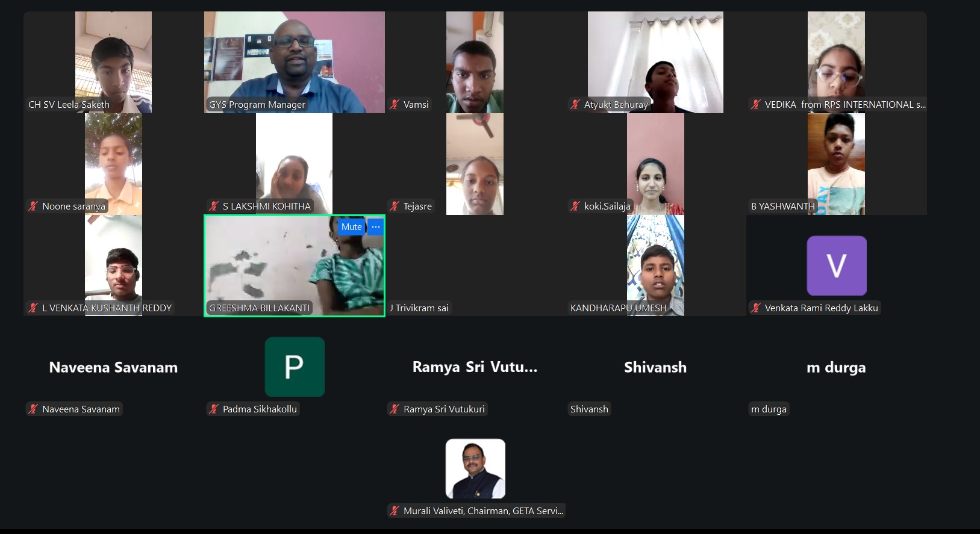The width and height of the screenshot is (980, 534).
Task: Click muted mic icon beside koki.Sailaja
Action: (x=575, y=206)
